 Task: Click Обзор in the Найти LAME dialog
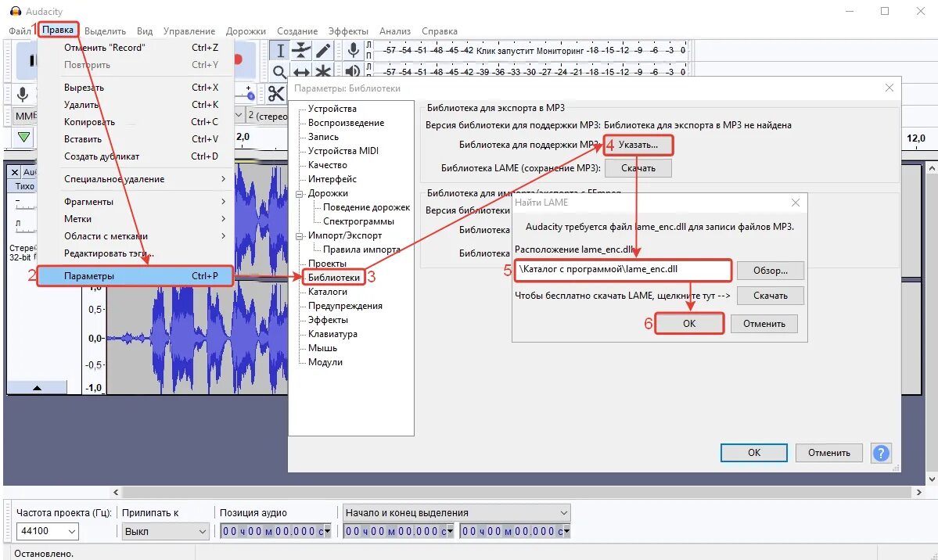[x=769, y=270]
